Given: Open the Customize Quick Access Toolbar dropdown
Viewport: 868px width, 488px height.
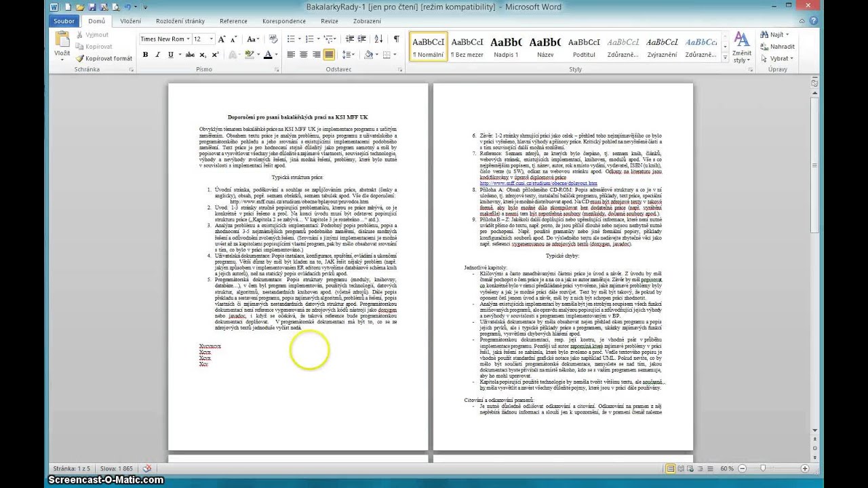Looking at the screenshot, I should (x=145, y=7).
